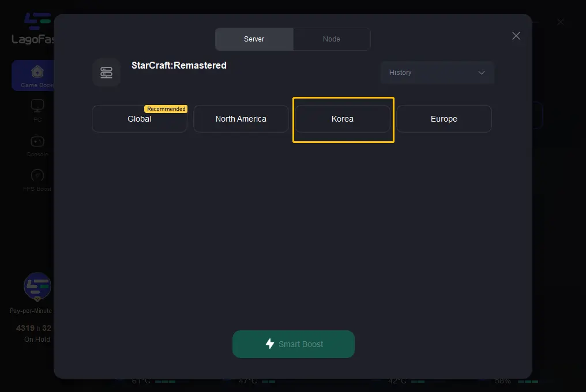Open the Console section in sidebar

[37, 145]
